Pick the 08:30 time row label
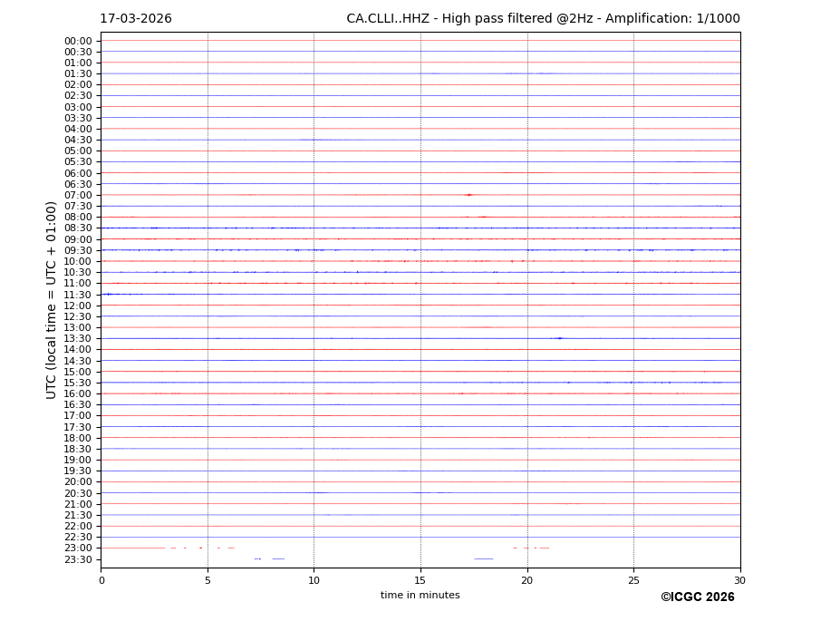 coord(78,228)
